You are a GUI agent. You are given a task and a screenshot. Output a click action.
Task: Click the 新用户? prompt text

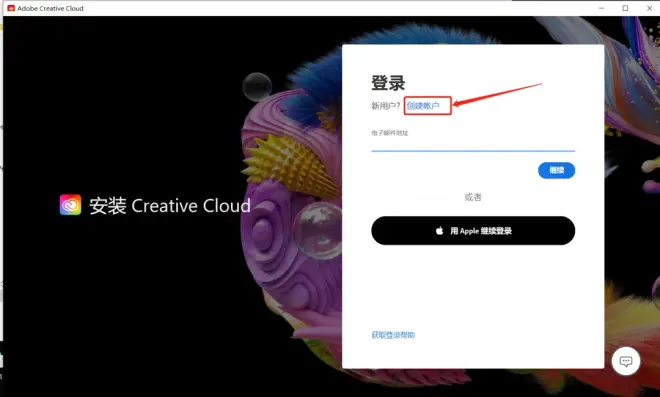click(x=386, y=106)
